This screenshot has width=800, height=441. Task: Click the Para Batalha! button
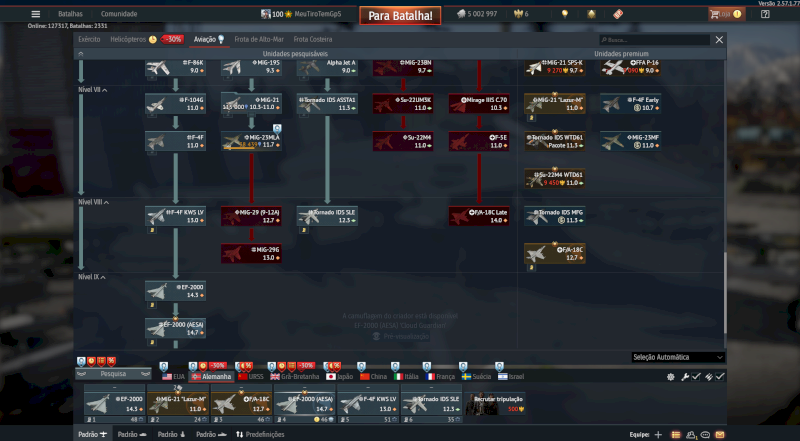pyautogui.click(x=400, y=16)
